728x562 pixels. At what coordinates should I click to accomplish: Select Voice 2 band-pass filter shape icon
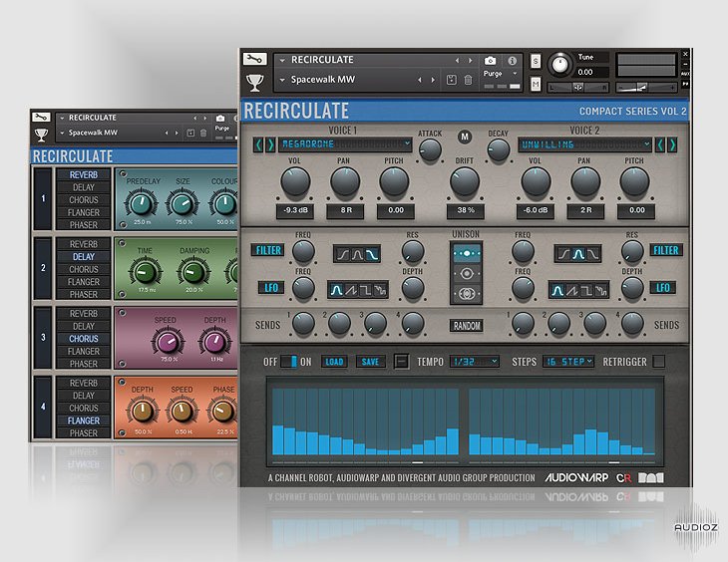pyautogui.click(x=578, y=254)
